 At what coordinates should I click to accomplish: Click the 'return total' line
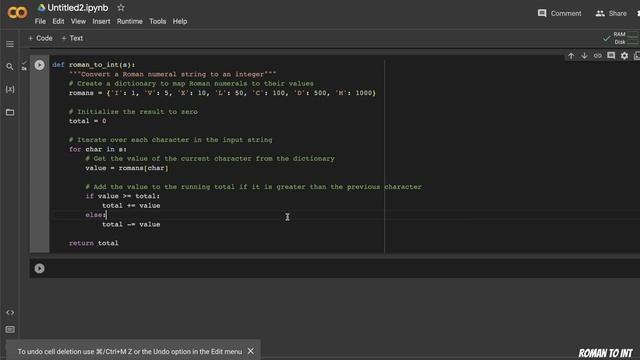click(x=93, y=243)
